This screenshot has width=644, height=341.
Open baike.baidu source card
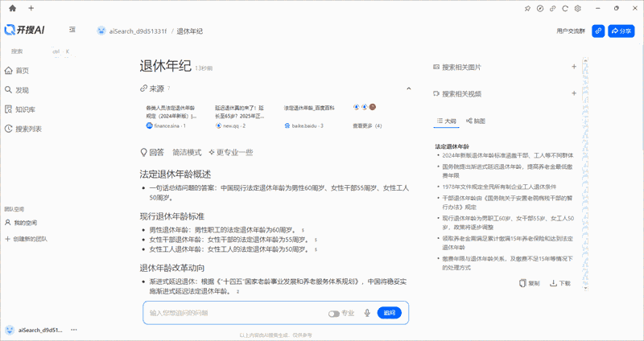point(311,117)
